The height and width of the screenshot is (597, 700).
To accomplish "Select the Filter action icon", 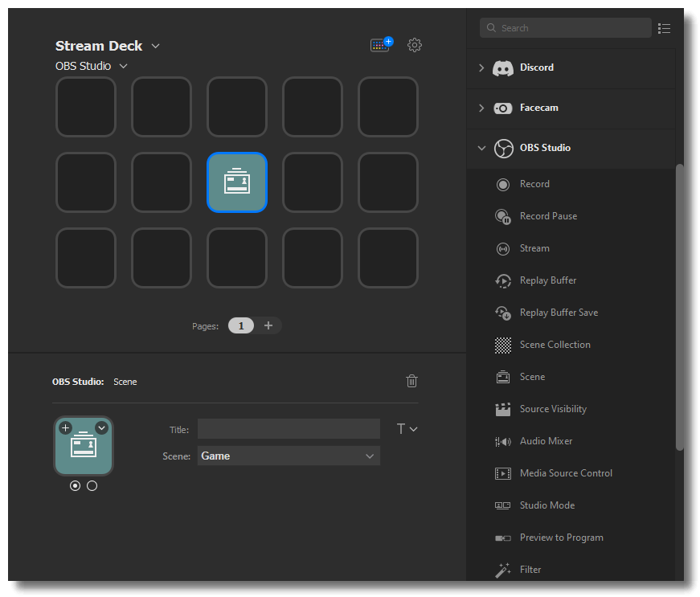I will point(502,570).
